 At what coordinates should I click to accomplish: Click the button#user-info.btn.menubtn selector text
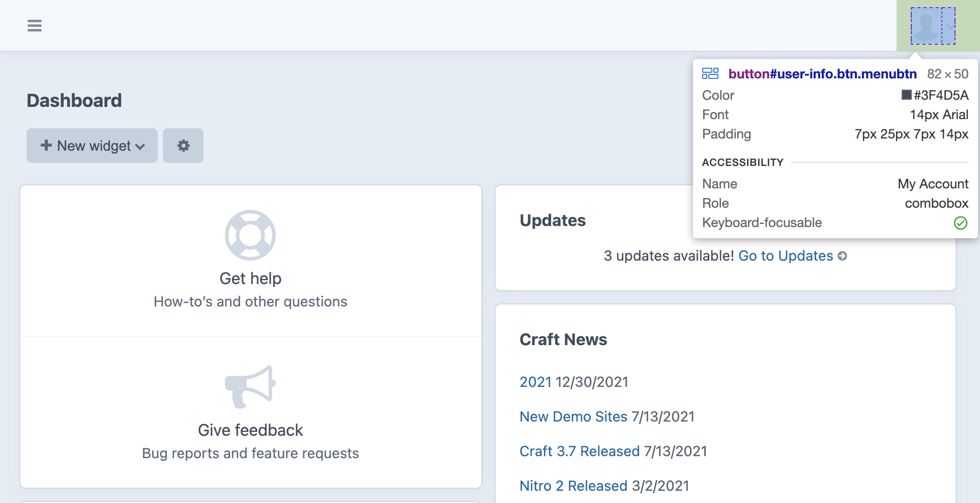[822, 74]
